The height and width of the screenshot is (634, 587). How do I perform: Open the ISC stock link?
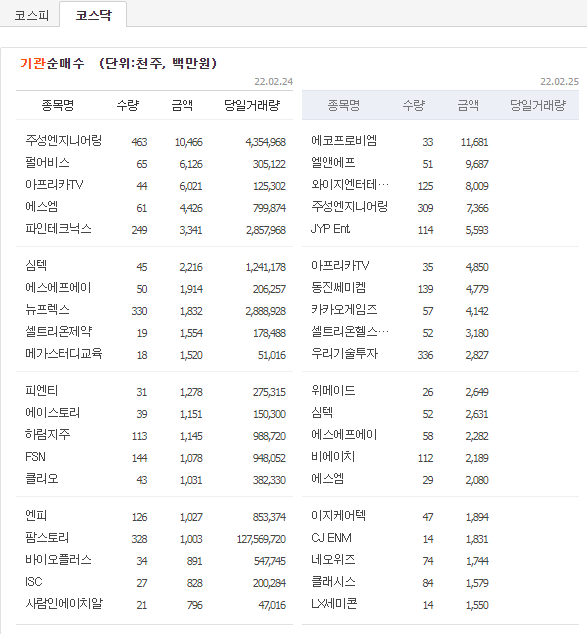tap(34, 581)
